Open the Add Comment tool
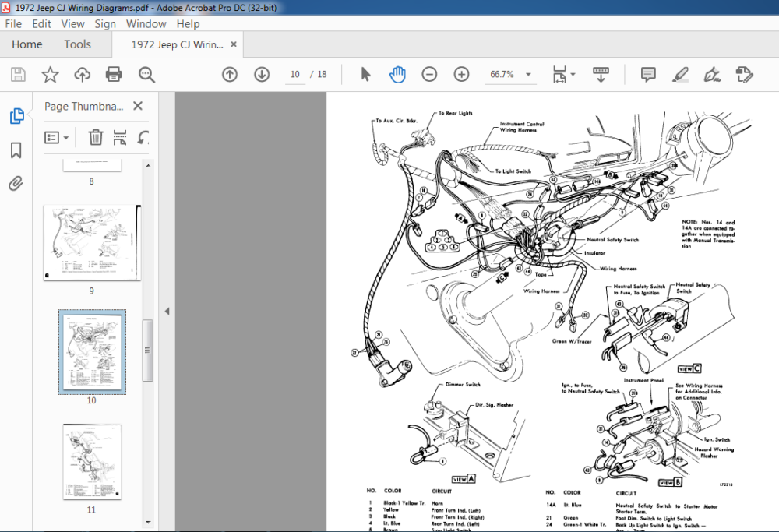Screen dimensions: 779x532 pyautogui.click(x=648, y=75)
